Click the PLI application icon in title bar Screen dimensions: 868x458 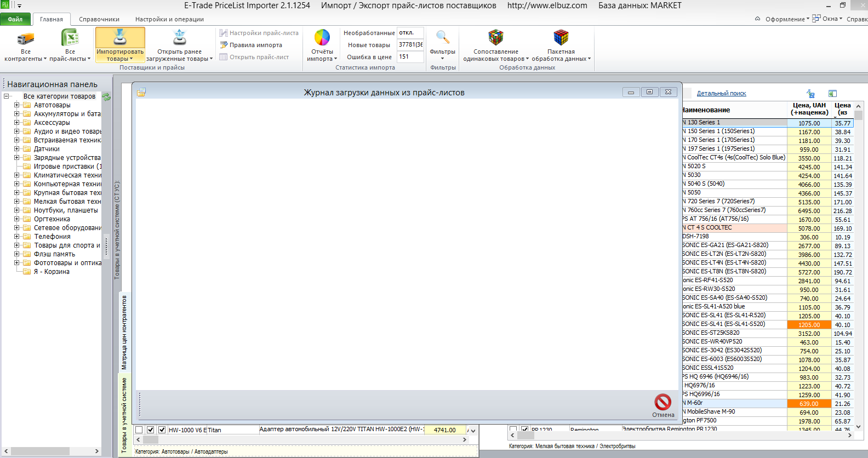pyautogui.click(x=5, y=5)
